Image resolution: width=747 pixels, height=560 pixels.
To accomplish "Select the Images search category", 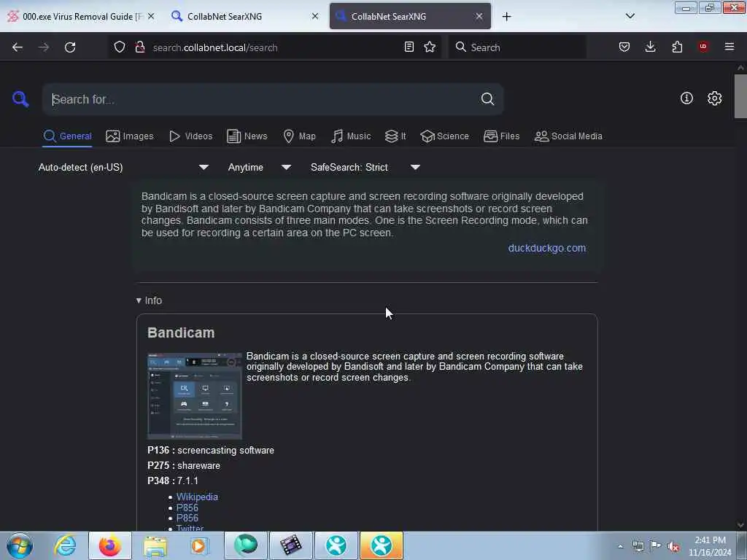I will coord(130,136).
